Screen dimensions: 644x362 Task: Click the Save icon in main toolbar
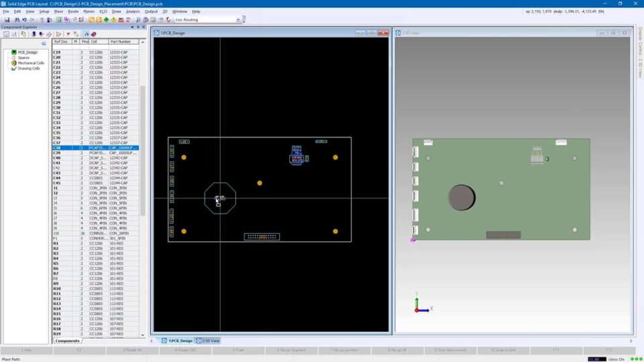pos(7,19)
